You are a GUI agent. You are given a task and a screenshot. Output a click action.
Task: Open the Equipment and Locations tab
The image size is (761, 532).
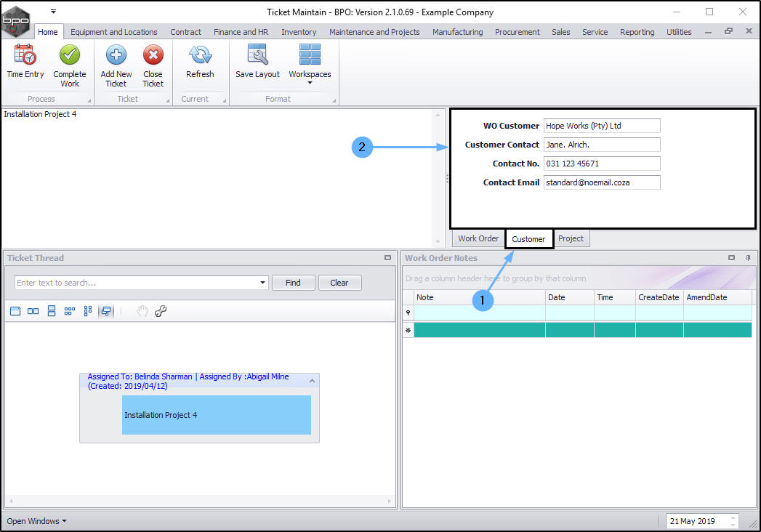(x=114, y=32)
